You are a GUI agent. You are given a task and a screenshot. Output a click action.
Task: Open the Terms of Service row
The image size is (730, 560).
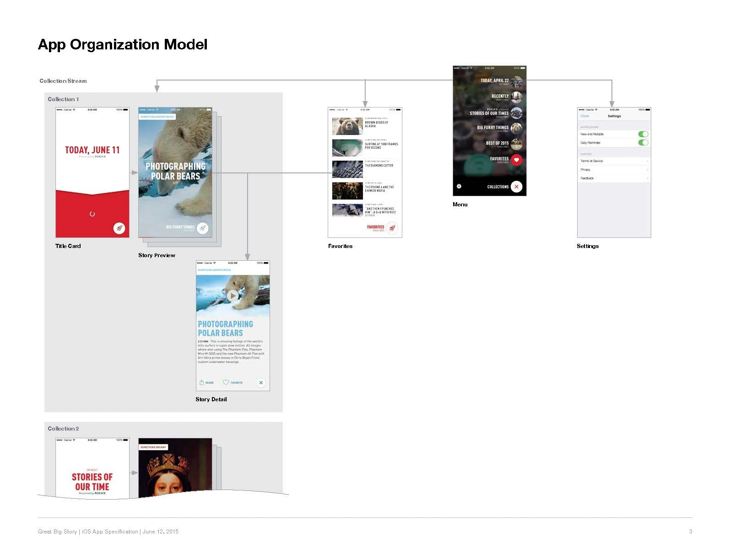(x=614, y=161)
